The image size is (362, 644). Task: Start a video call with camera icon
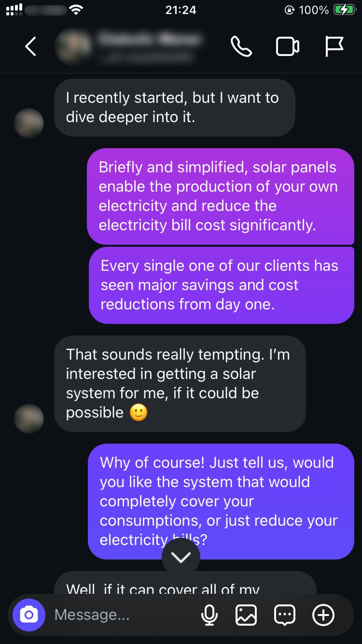tap(287, 46)
